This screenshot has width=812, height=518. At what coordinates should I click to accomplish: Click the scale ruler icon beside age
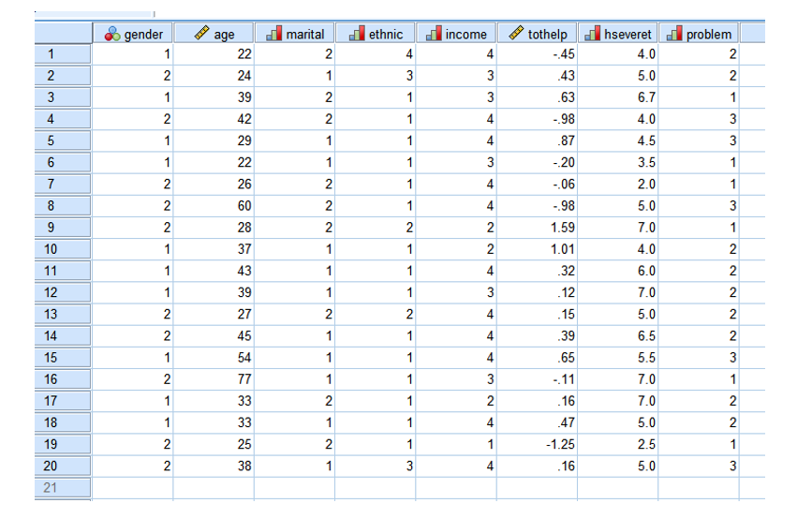(x=201, y=33)
